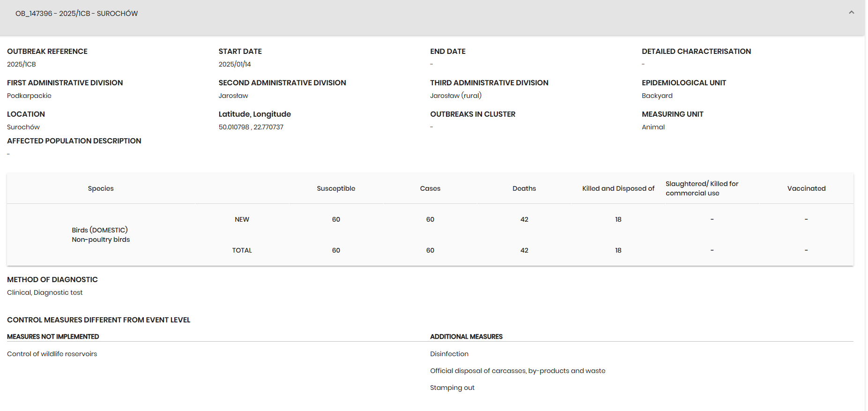Click the OB_147396 - 2025/ICB - SUROCHÓW header title
Screen dimensions: 868x411
[76, 14]
